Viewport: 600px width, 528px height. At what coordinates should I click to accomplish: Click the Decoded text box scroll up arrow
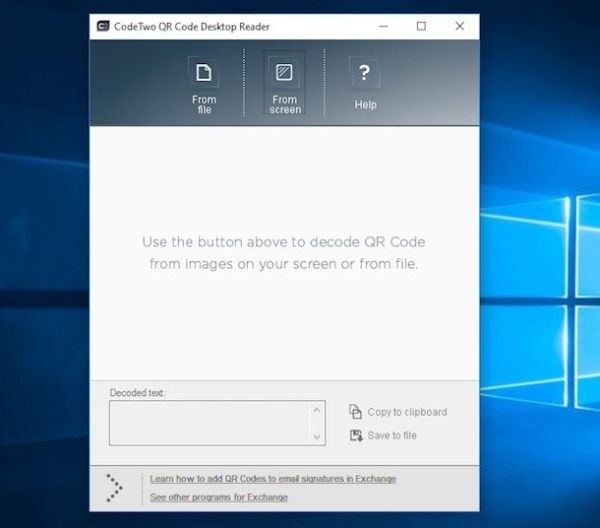[x=318, y=409]
